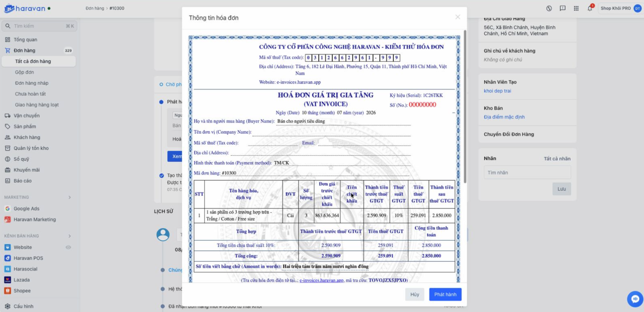The width and height of the screenshot is (644, 312).
Task: Click the Hủy button
Action: point(414,294)
